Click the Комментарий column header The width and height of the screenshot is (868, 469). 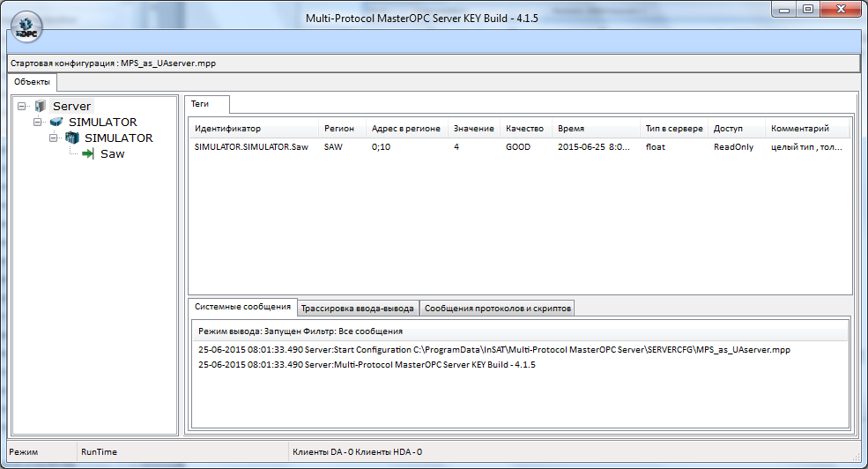coord(808,129)
